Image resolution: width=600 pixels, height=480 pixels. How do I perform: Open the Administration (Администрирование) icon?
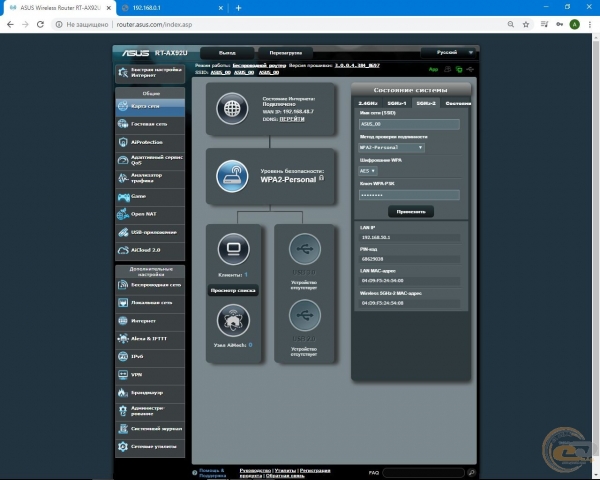(123, 411)
